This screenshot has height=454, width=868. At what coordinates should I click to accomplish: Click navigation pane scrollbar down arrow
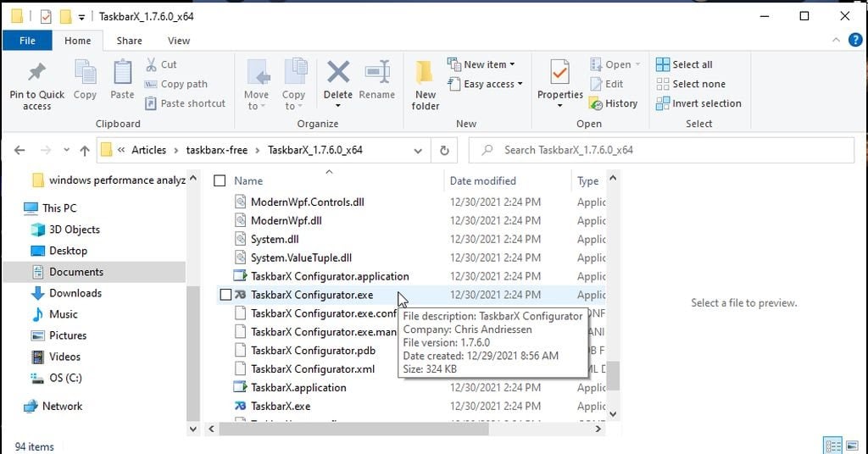(x=192, y=429)
